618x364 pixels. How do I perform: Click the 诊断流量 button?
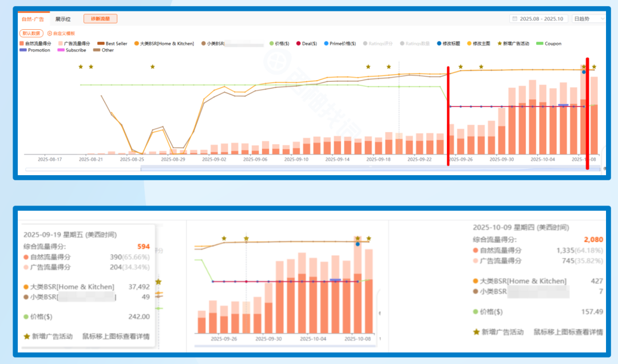pyautogui.click(x=100, y=18)
